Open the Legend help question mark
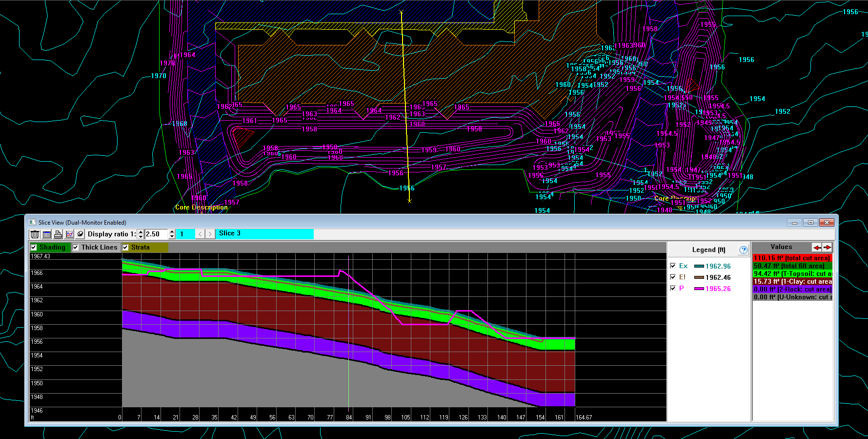Screen dimensions: 868x439 743,250
